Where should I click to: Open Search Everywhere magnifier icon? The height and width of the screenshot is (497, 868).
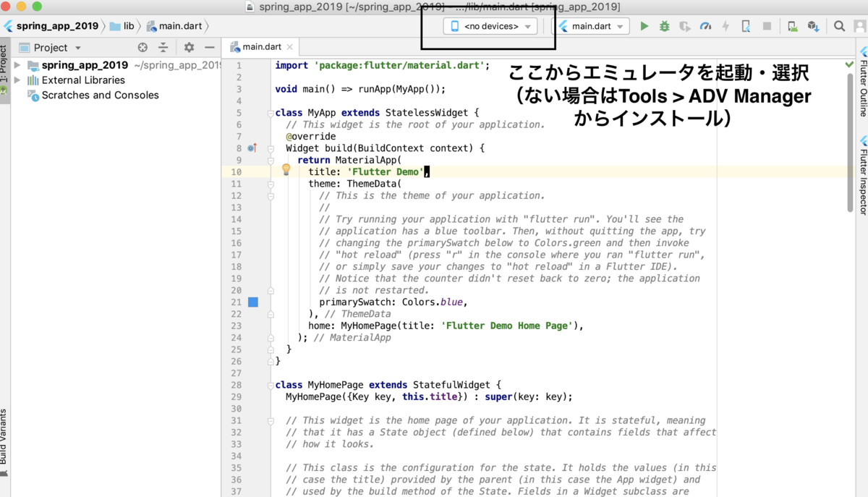[839, 26]
